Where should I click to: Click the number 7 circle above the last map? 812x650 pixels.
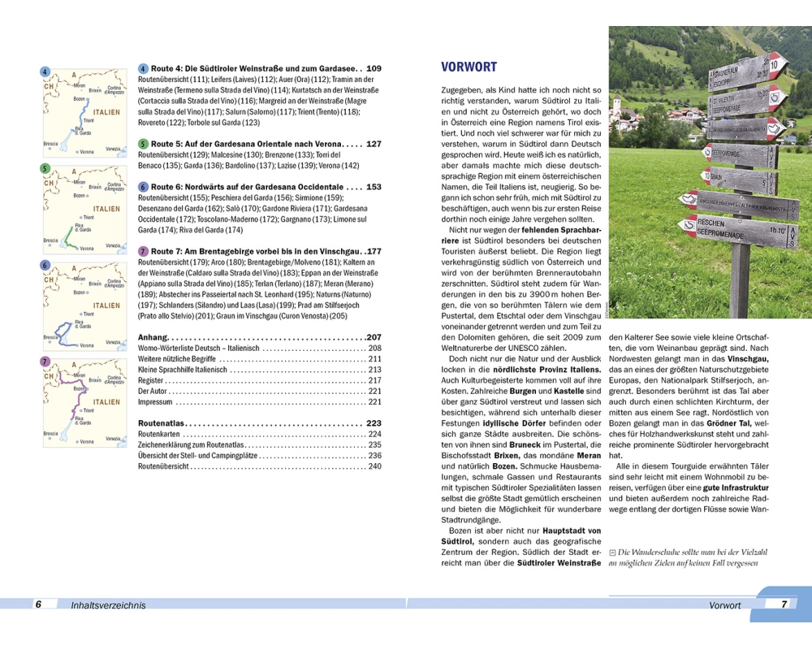46,362
